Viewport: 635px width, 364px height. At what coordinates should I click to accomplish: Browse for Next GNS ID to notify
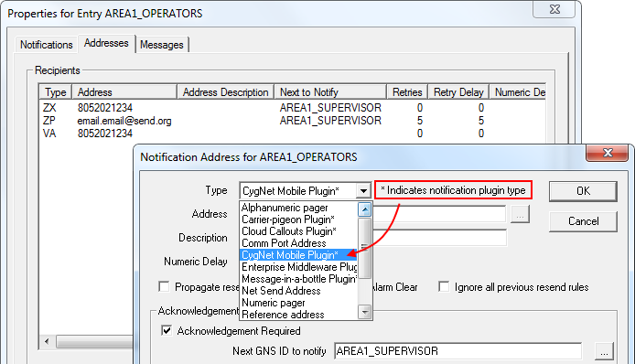pos(604,351)
